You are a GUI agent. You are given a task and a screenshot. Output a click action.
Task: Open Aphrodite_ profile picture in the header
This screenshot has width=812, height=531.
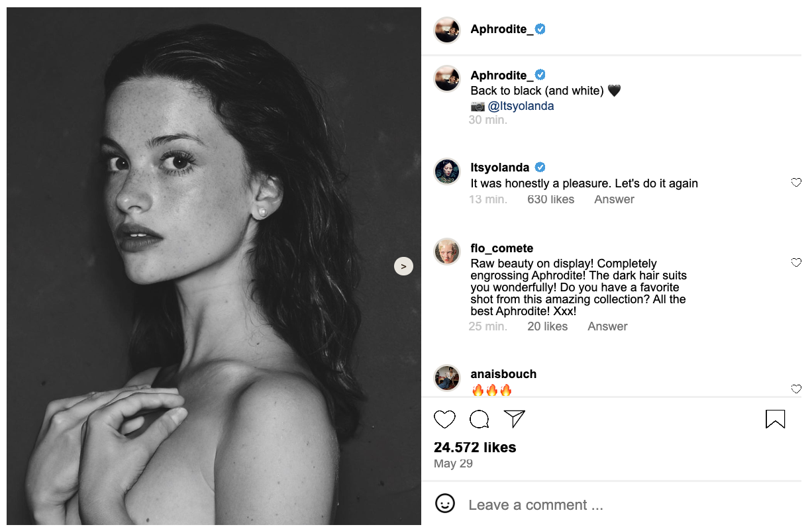[447, 30]
